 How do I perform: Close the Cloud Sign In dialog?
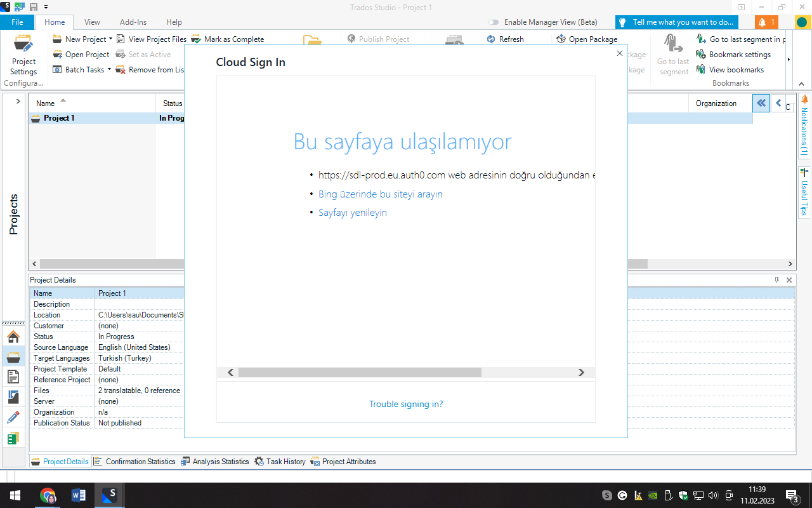pyautogui.click(x=620, y=54)
